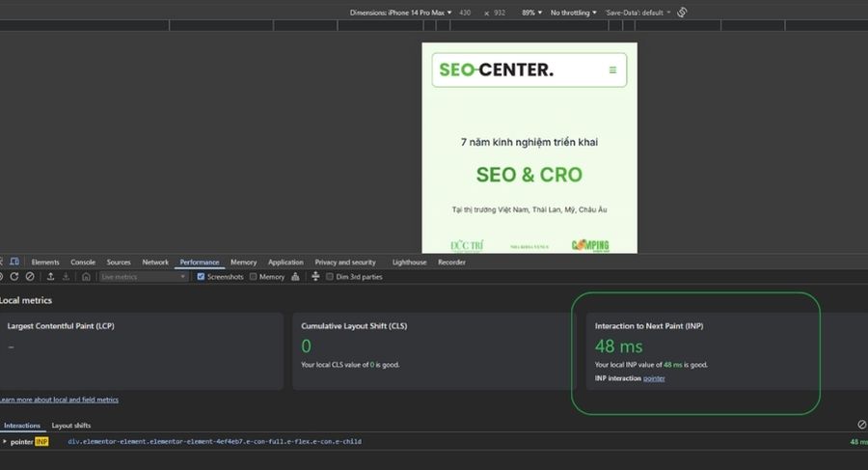
Task: Open the Lighthouse tab
Action: (410, 263)
